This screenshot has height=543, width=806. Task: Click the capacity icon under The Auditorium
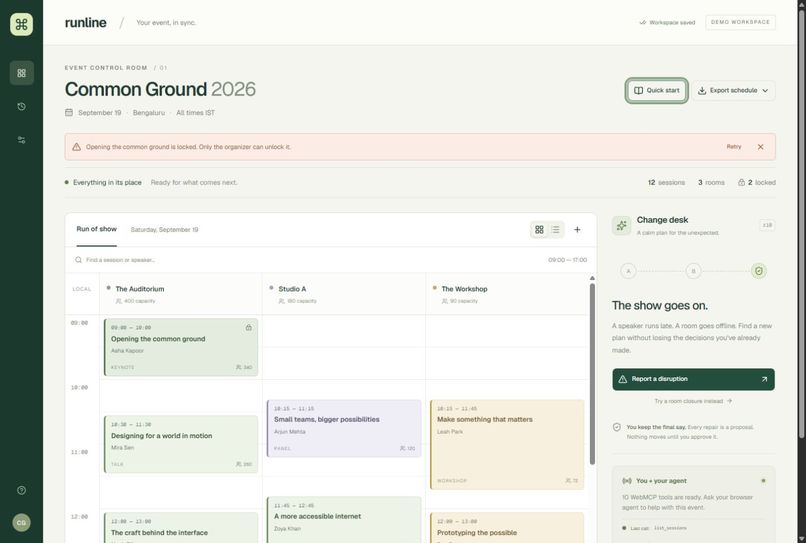click(119, 301)
